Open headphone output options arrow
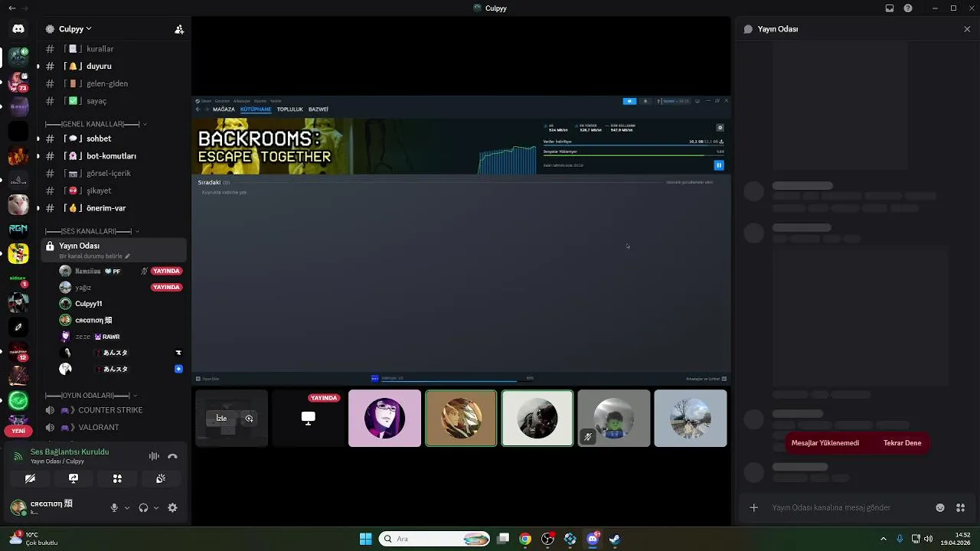Image resolution: width=980 pixels, height=551 pixels. click(156, 507)
